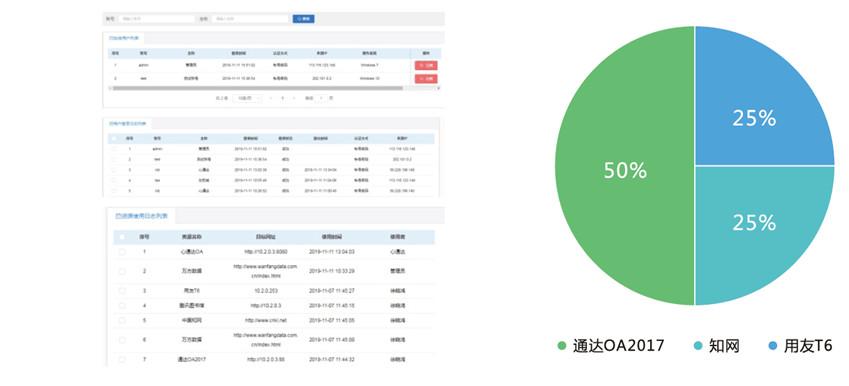
Task: Toggle select-all checkbox in resource log header
Action: pyautogui.click(x=122, y=237)
